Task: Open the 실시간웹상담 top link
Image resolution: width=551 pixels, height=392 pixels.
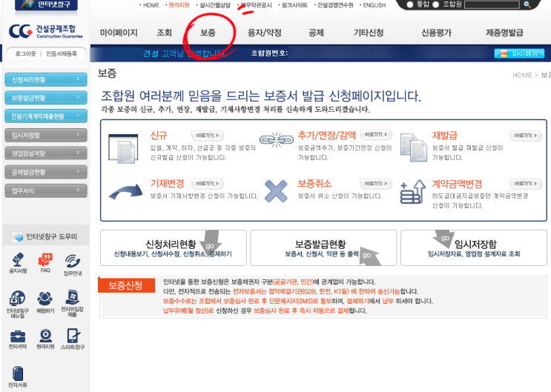Action: [215, 5]
